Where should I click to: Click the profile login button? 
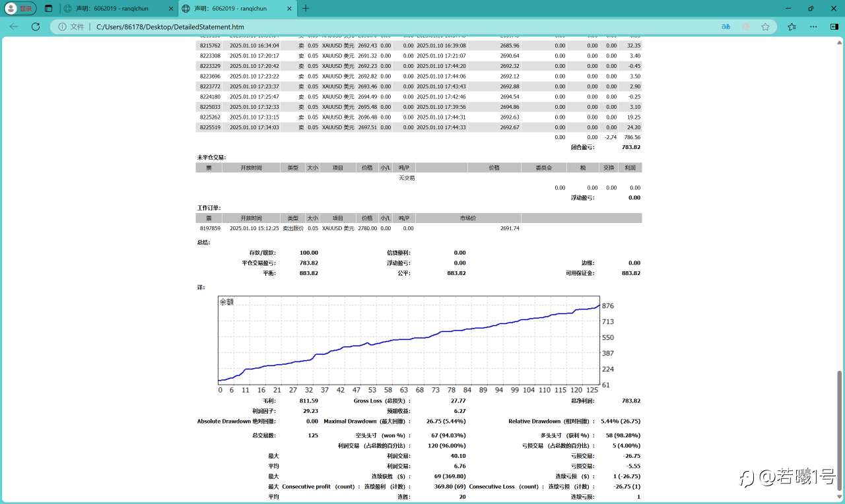[x=19, y=9]
